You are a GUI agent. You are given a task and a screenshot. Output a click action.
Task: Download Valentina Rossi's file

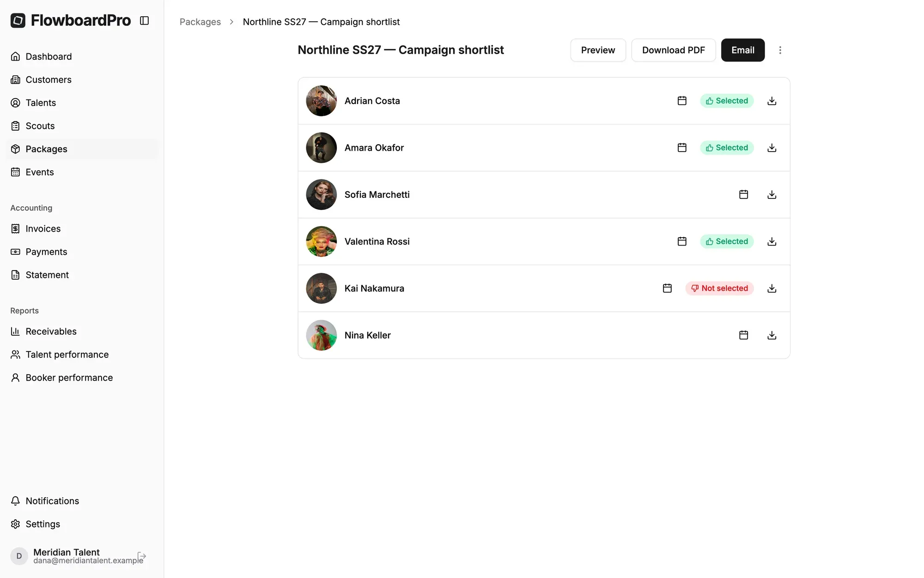772,241
